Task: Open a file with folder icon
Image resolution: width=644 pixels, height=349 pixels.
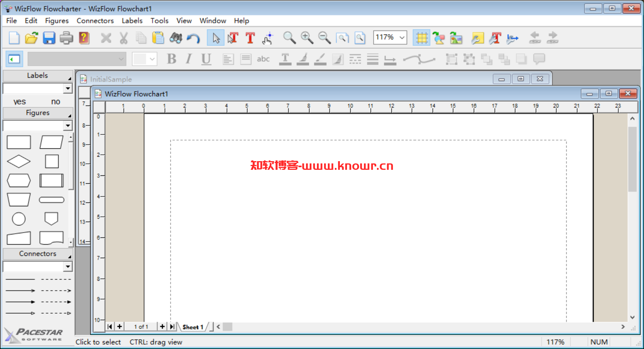Action: click(32, 38)
